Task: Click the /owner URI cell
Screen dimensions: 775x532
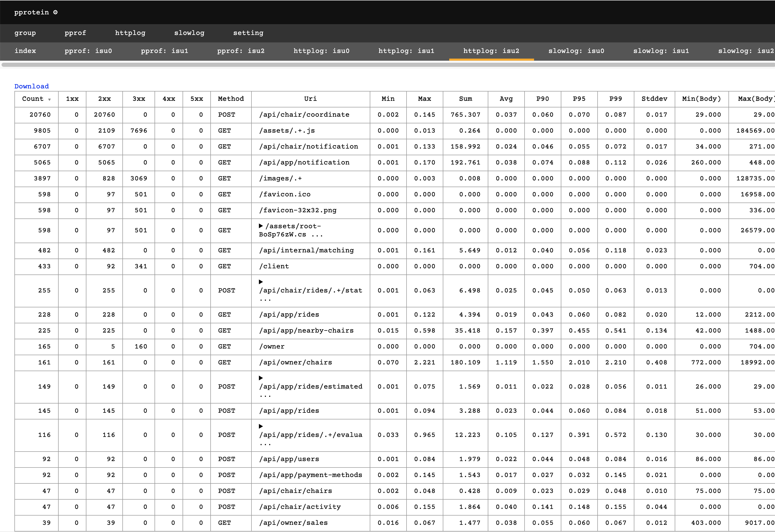Action: (x=310, y=347)
